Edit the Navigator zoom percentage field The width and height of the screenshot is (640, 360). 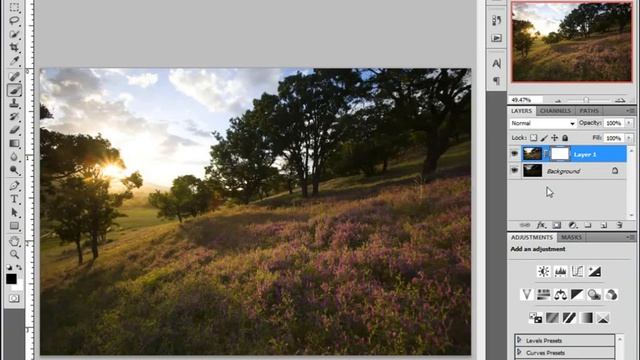pyautogui.click(x=525, y=100)
